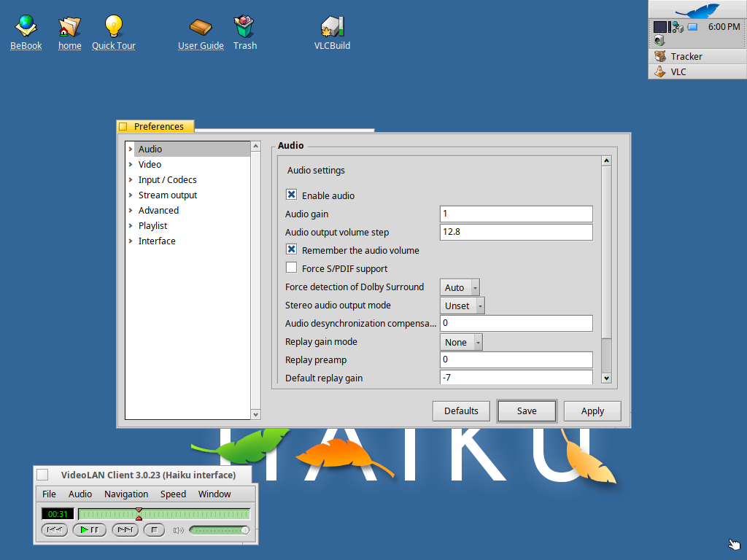Click the Audio gain input field
The height and width of the screenshot is (560, 747).
(516, 214)
